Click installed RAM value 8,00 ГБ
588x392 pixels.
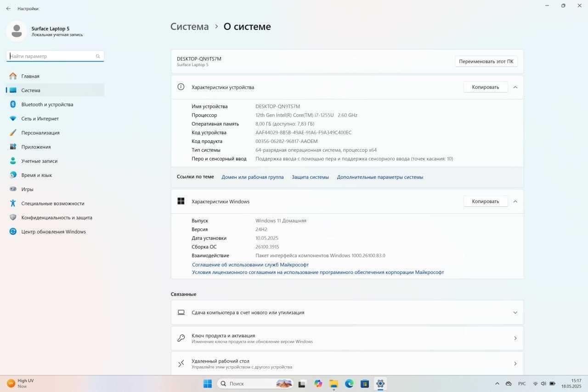tap(285, 124)
